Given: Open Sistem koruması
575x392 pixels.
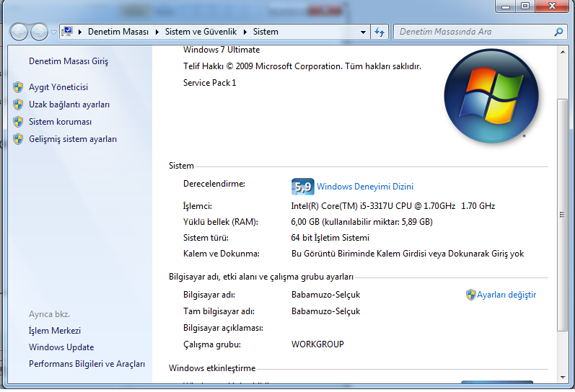Looking at the screenshot, I should tap(60, 122).
